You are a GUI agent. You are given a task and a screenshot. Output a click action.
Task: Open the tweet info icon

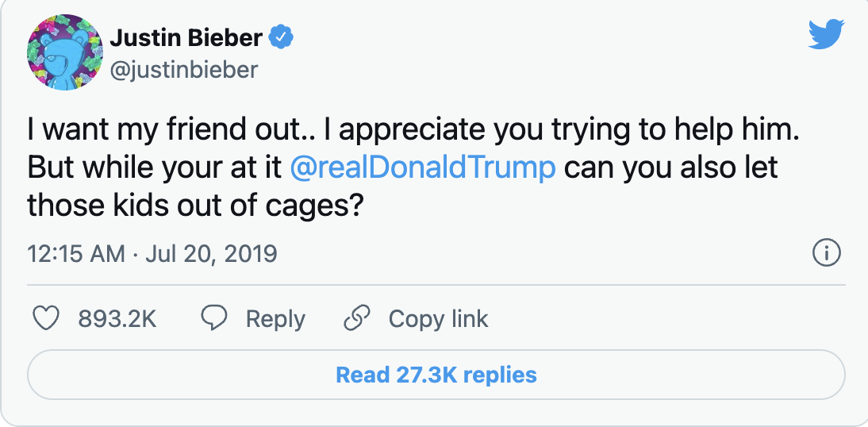[827, 253]
